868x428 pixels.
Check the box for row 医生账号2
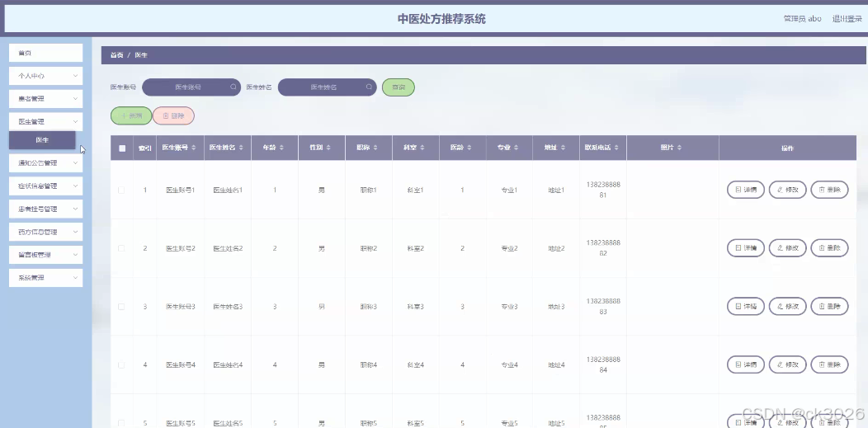(x=122, y=248)
